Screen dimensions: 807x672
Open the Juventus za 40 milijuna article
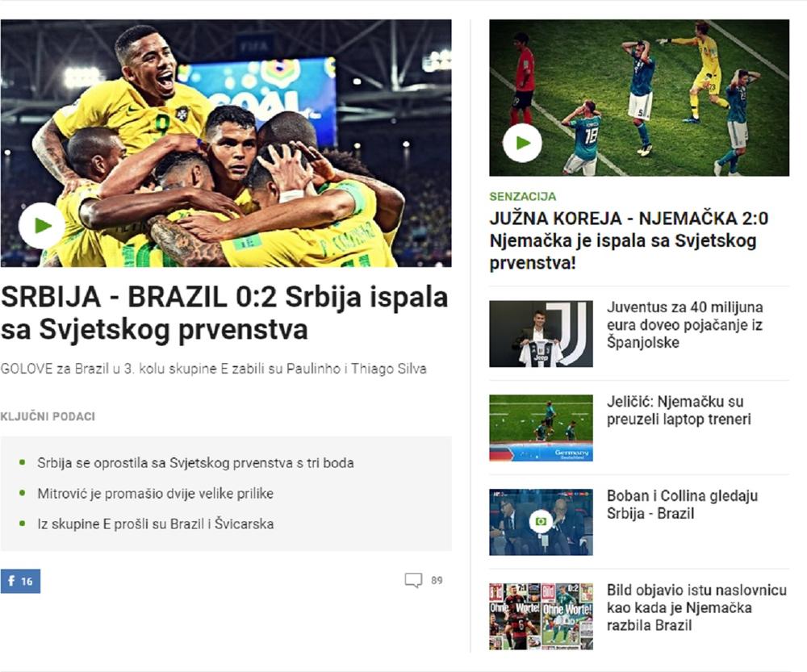[684, 324]
